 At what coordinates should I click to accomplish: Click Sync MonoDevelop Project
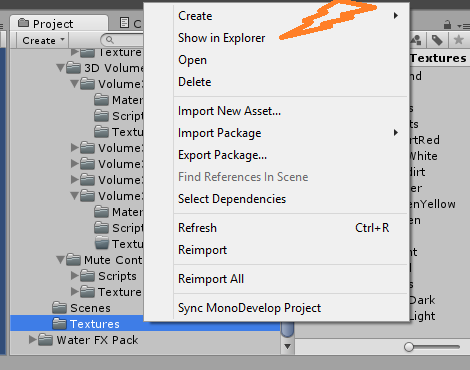point(249,308)
